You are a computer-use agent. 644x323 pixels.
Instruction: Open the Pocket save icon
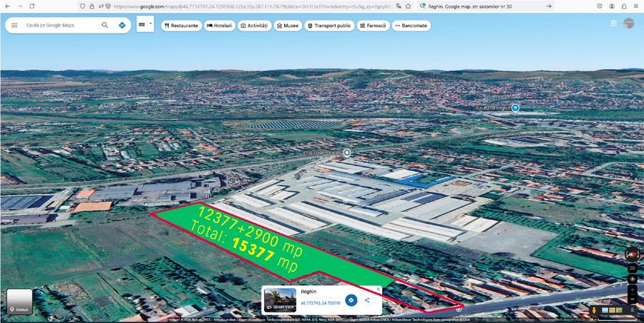pos(600,6)
